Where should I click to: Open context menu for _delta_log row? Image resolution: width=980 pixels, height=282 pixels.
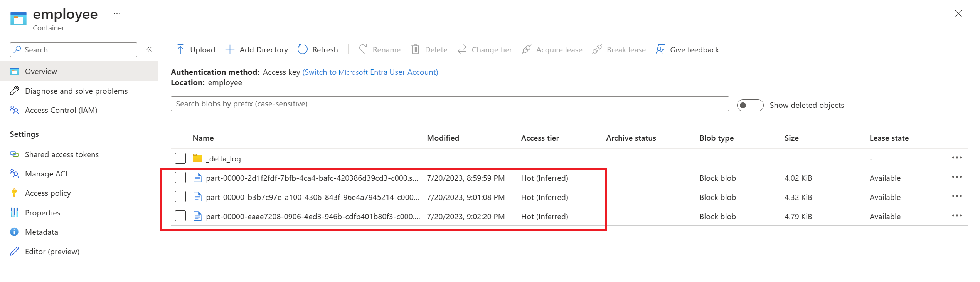tap(957, 158)
